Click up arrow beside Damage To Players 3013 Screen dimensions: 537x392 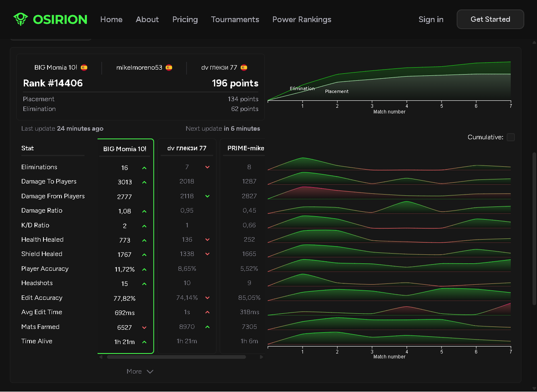(144, 182)
